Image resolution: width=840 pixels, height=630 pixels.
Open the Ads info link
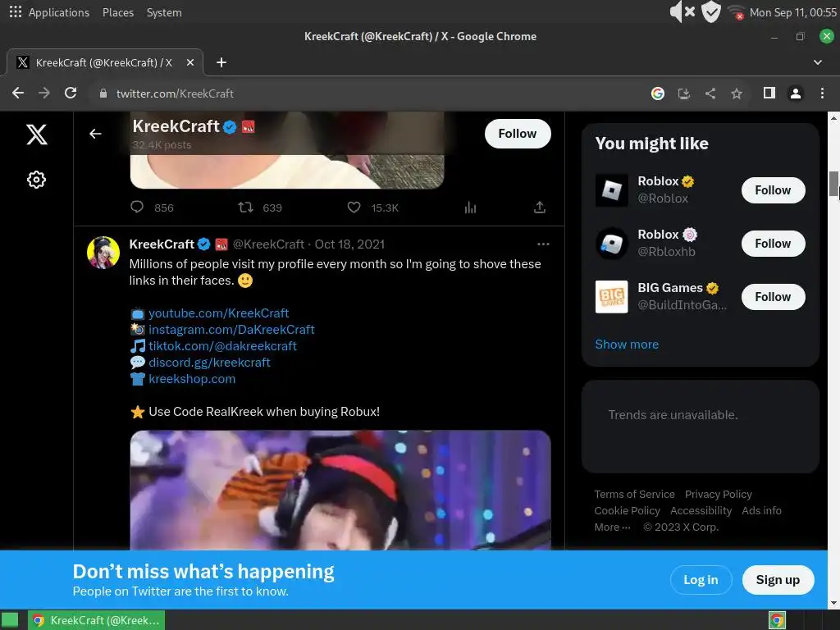click(761, 510)
